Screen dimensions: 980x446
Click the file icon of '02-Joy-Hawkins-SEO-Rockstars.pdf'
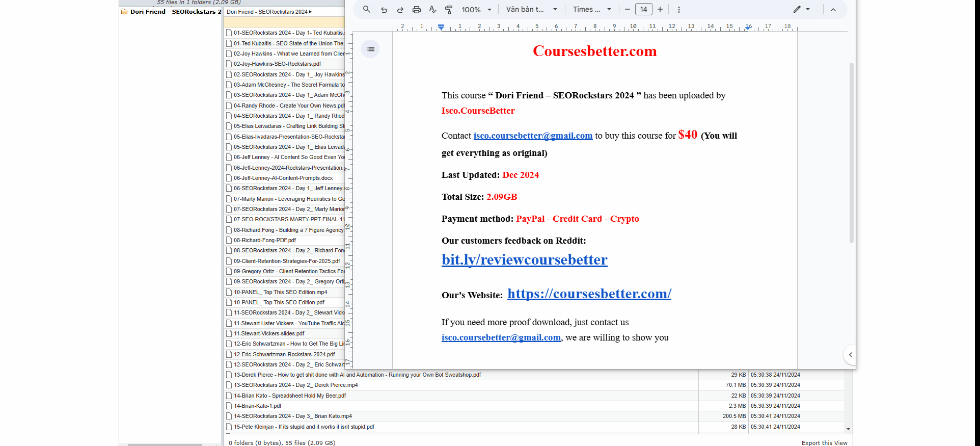229,64
